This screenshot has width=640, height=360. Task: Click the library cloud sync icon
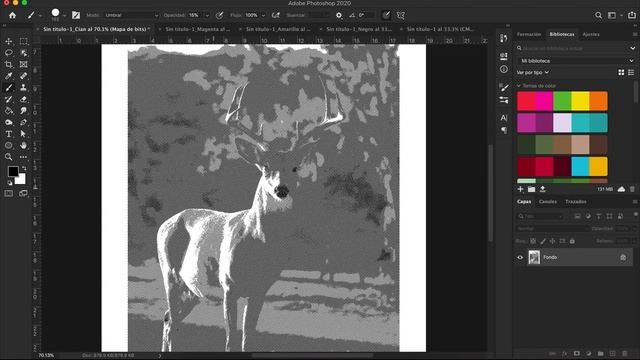tap(621, 189)
